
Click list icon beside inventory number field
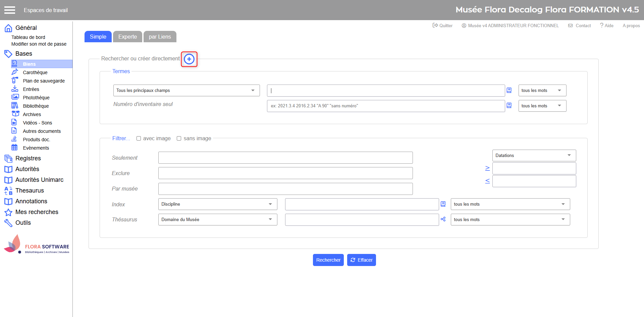point(509,106)
